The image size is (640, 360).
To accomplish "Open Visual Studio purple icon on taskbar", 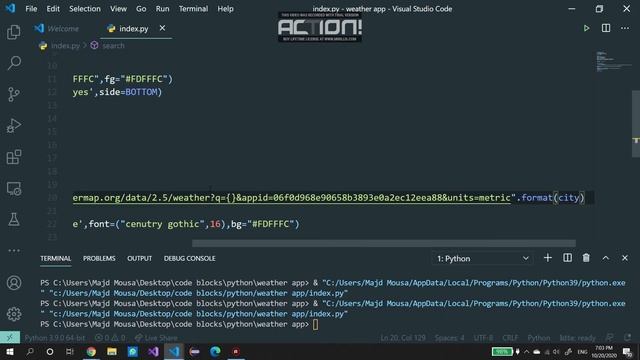I will coord(153,351).
